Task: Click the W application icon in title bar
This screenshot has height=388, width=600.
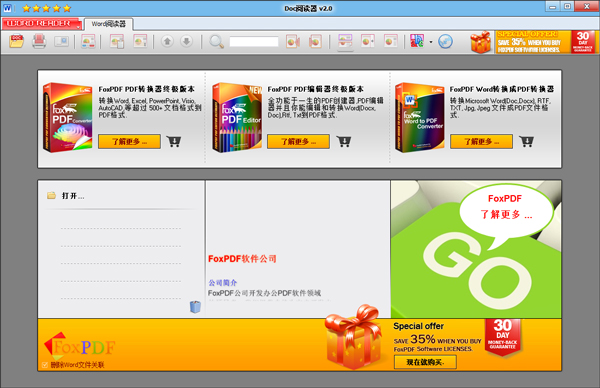Action: click(x=7, y=8)
